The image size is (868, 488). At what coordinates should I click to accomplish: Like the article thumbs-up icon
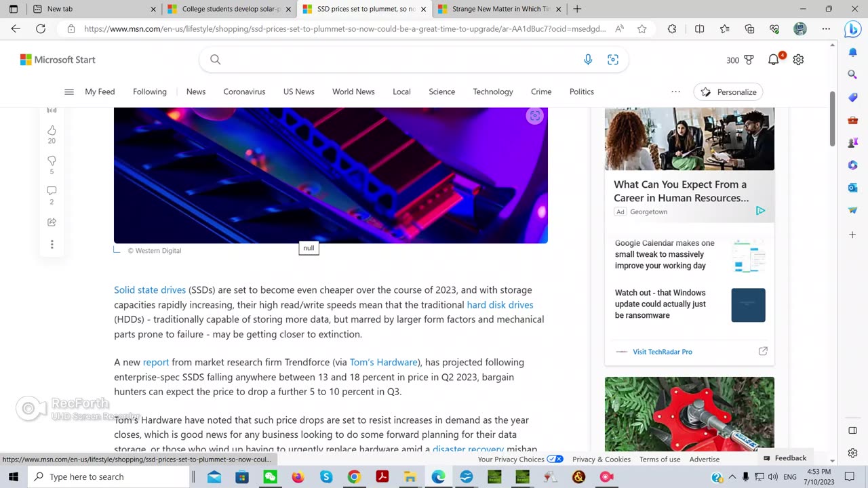tap(52, 130)
